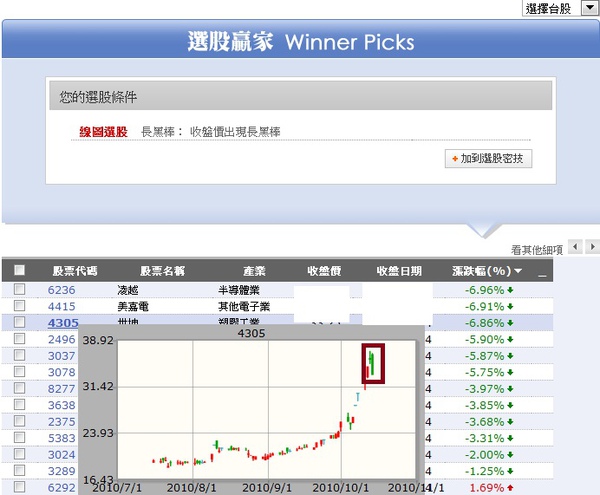Image resolution: width=600 pixels, height=495 pixels.
Task: Open stock code 2375 link
Action: [x=62, y=422]
